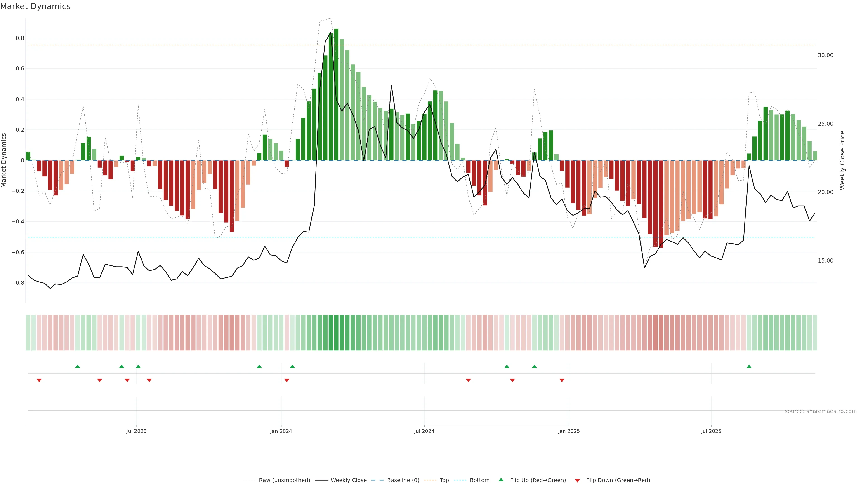Toggle the Weekly Close legend entry
This screenshot has width=868, height=488.
coord(348,480)
